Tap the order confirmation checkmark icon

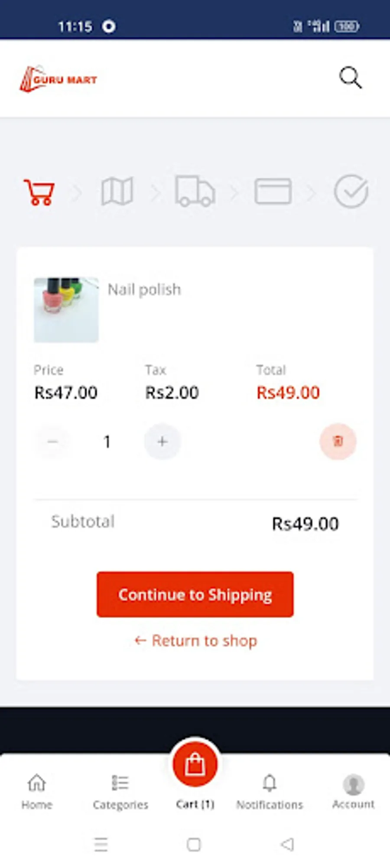pos(351,191)
